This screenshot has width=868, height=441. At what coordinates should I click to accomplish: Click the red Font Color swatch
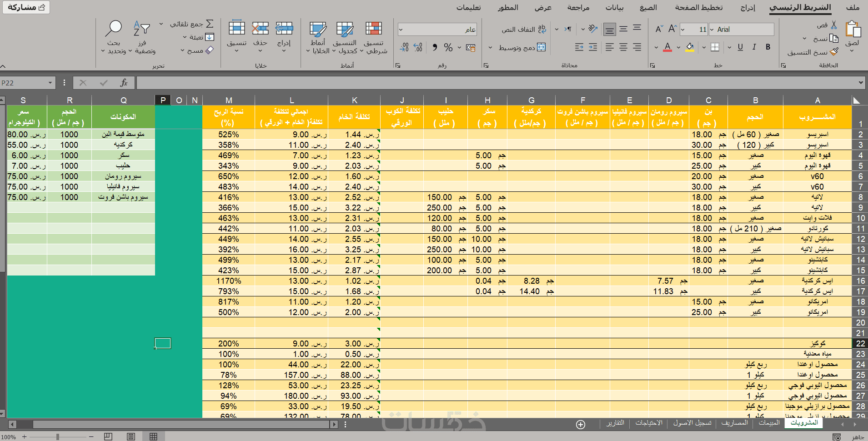tap(667, 47)
